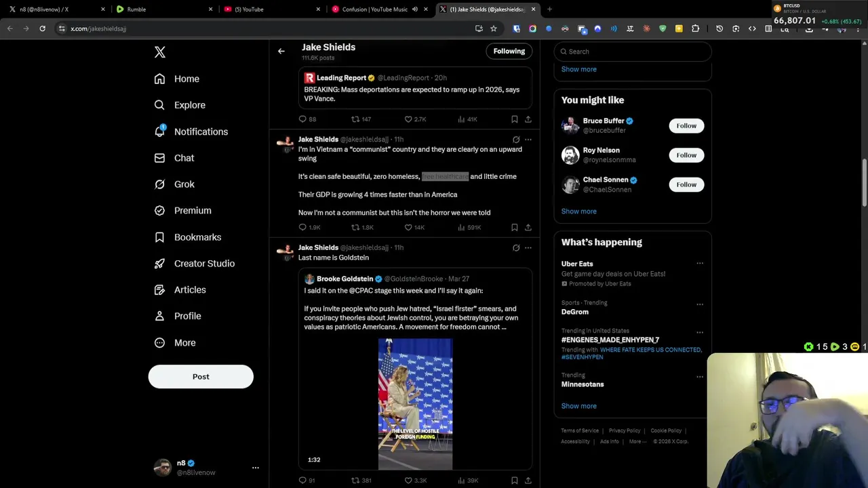This screenshot has width=868, height=488.
Task: Open the Terms of Service link
Action: 580,431
